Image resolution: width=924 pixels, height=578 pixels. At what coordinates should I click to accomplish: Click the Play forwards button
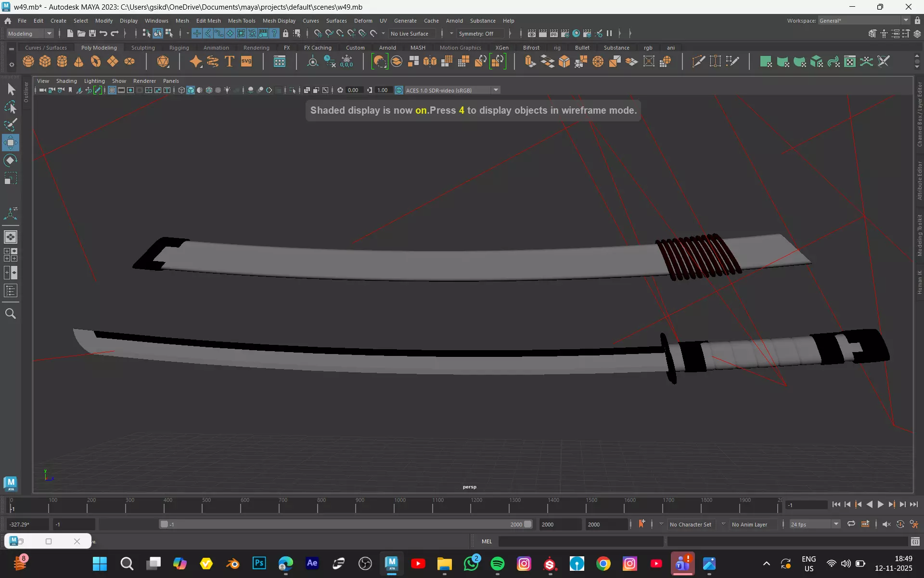coord(881,504)
